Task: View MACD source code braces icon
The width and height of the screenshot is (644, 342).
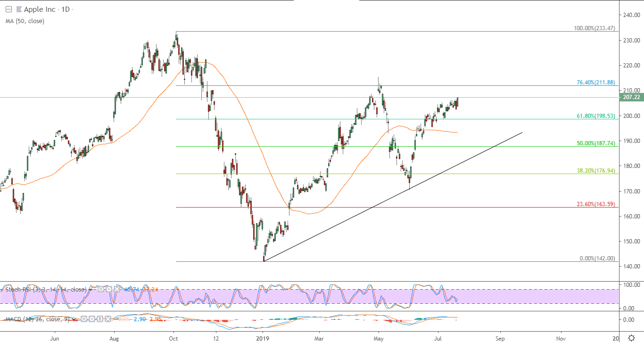Action: (x=100, y=319)
